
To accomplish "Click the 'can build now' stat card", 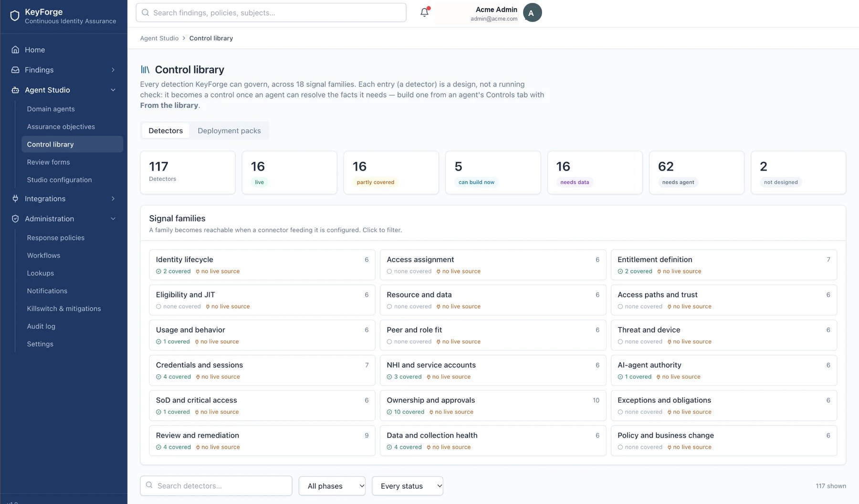I will pyautogui.click(x=493, y=173).
